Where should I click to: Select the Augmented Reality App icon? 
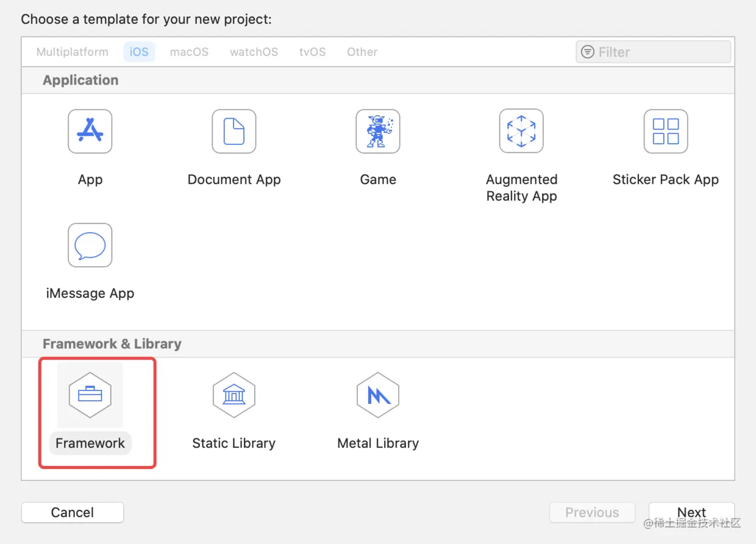click(521, 131)
